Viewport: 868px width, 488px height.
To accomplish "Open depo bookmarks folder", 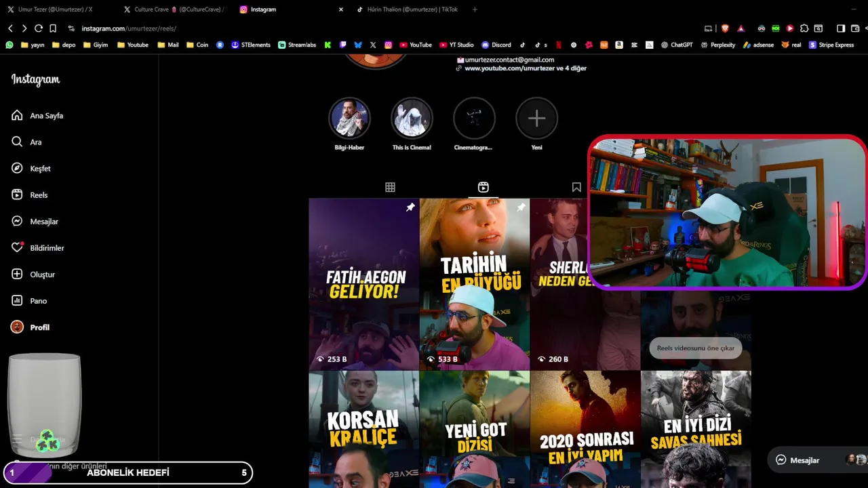I will 64,45.
